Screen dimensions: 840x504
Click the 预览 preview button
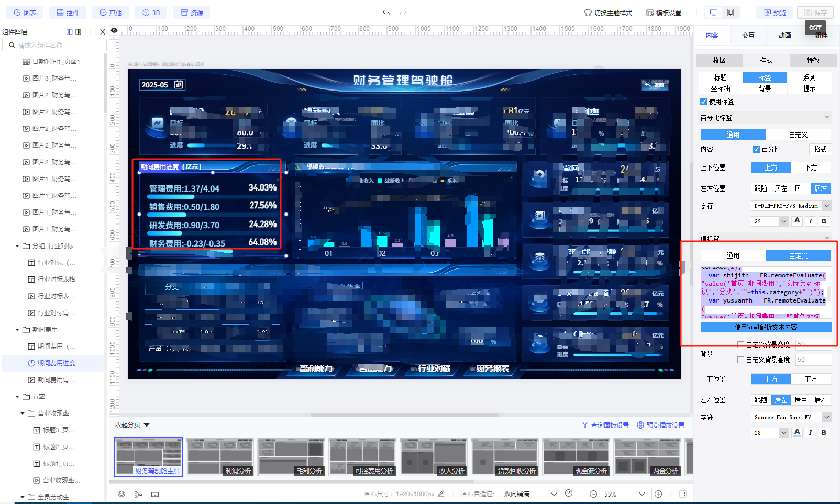coord(774,13)
